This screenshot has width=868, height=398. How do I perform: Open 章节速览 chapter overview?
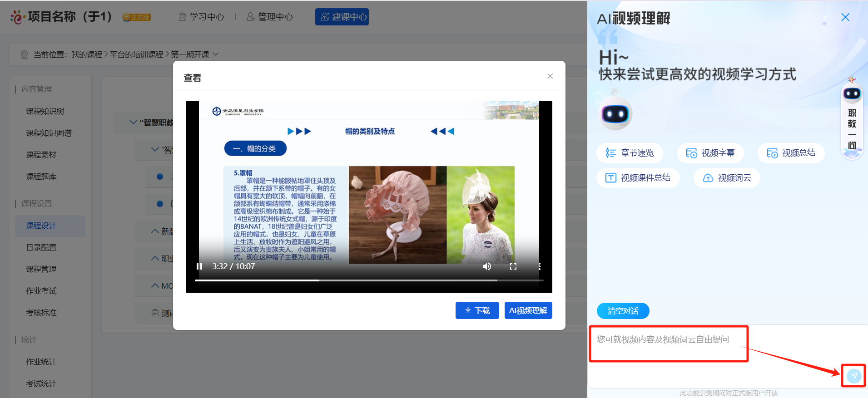pos(630,153)
